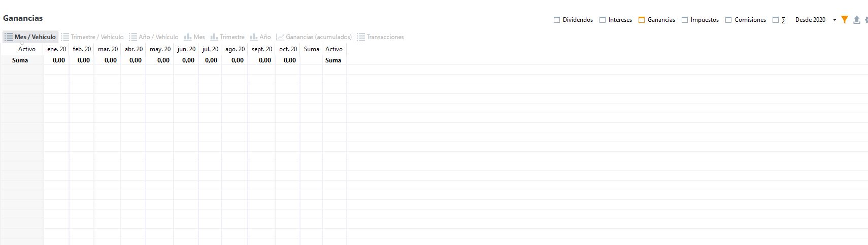The image size is (868, 245).
Task: Enable the Comisiones option
Action: (x=746, y=20)
